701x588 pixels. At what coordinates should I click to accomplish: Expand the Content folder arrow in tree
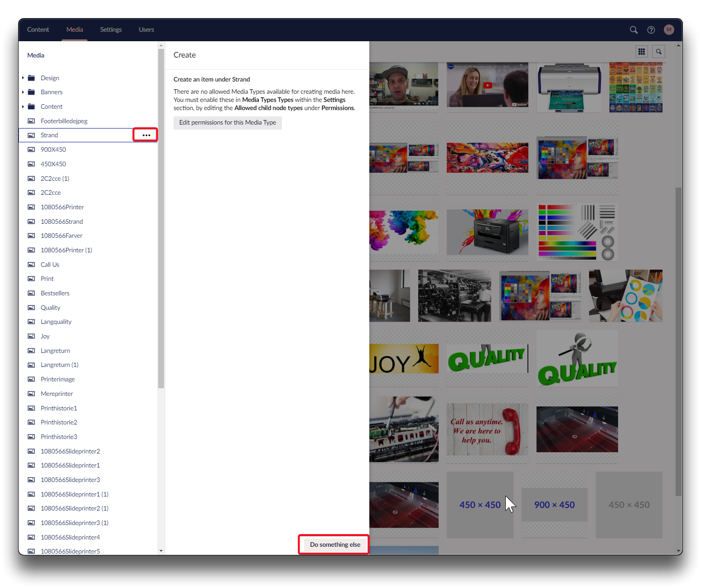(x=23, y=106)
